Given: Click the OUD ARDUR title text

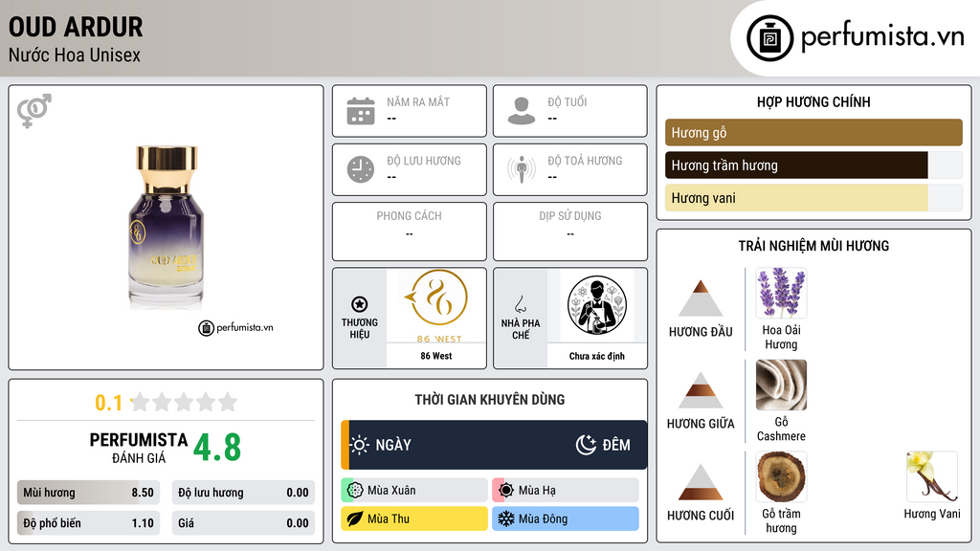Looking at the screenshot, I should point(76,27).
